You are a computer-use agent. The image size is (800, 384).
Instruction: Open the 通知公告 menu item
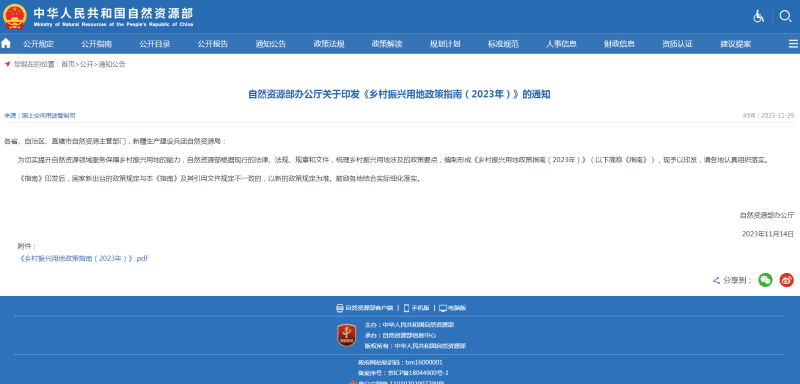click(x=271, y=44)
